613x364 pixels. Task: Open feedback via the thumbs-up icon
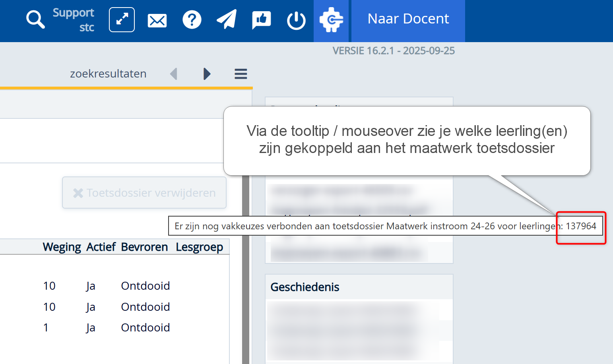261,19
